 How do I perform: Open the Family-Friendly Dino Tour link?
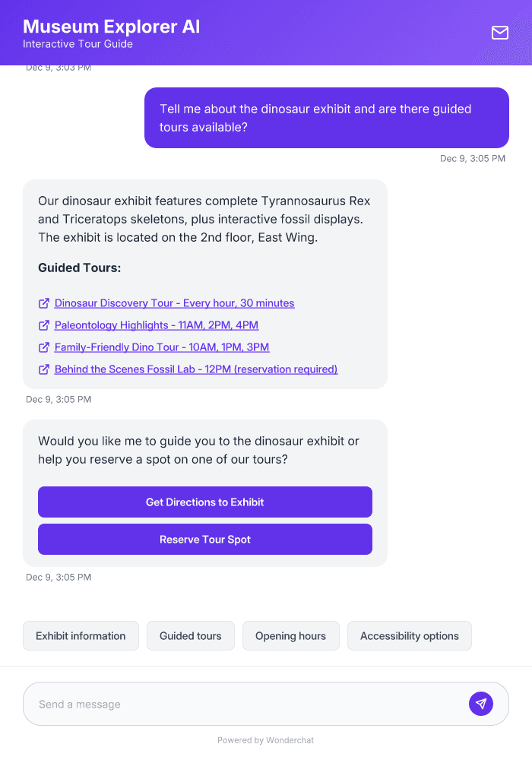162,347
